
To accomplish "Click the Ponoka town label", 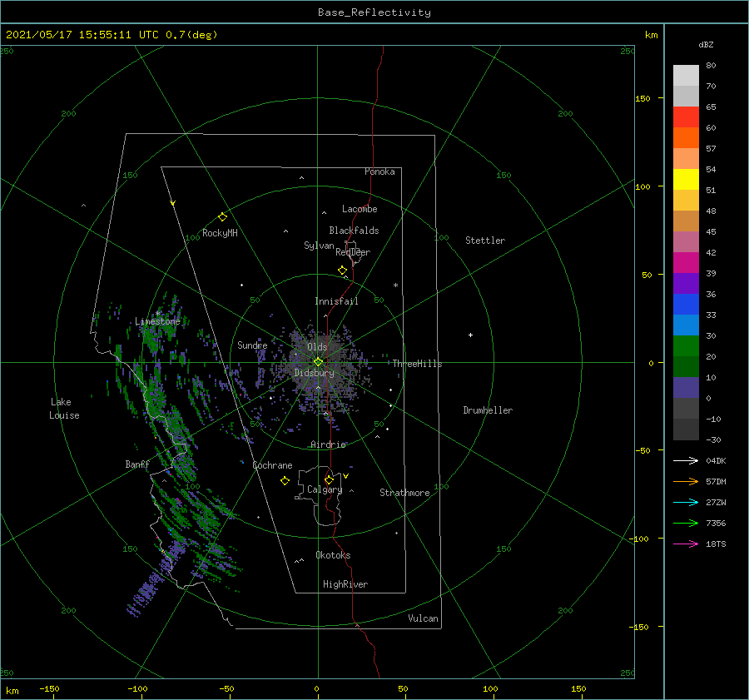I will (379, 171).
